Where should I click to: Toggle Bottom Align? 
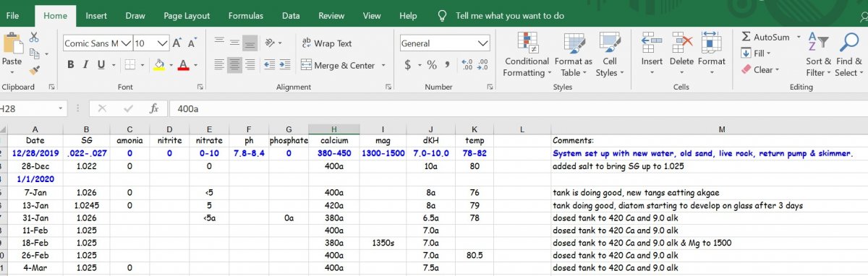[250, 43]
